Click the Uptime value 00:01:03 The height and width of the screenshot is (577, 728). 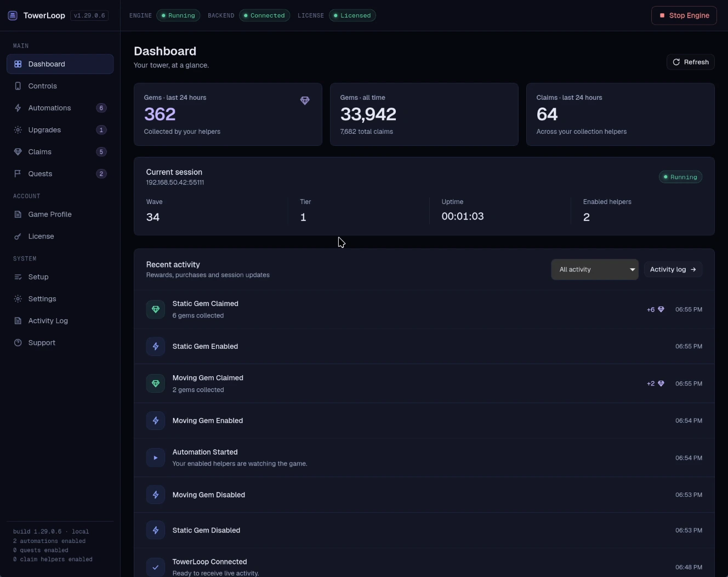[463, 217]
